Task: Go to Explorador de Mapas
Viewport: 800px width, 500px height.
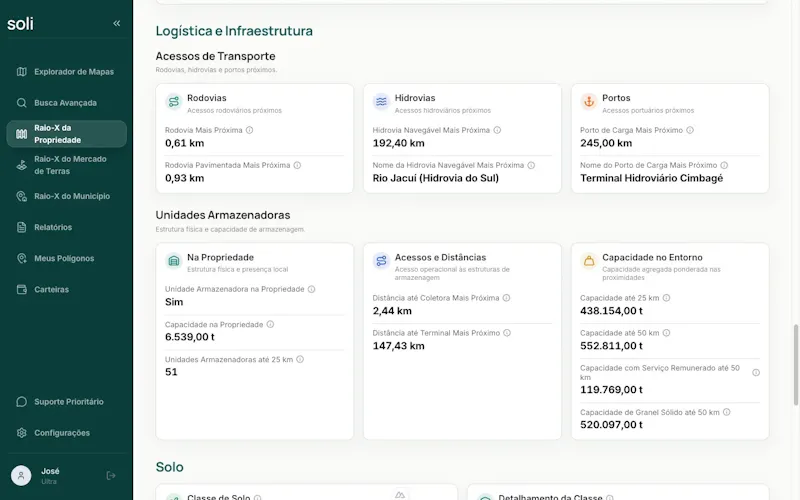Action: tap(66, 72)
